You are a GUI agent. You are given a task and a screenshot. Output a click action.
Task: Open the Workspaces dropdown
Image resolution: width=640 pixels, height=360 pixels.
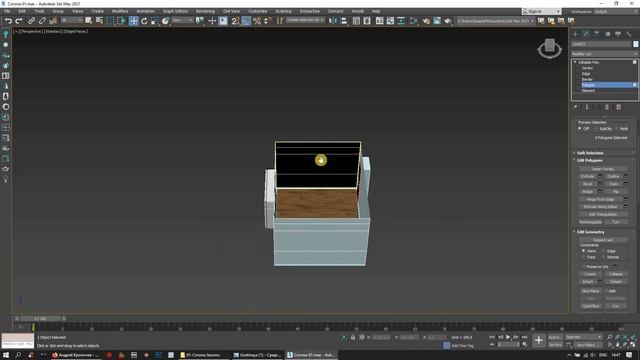617,11
